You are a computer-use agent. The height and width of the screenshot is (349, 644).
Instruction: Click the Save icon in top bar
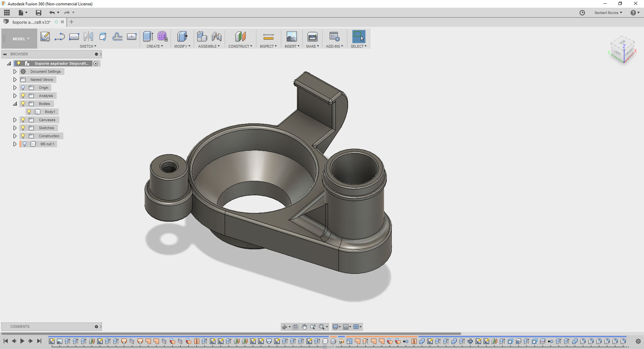pyautogui.click(x=39, y=13)
